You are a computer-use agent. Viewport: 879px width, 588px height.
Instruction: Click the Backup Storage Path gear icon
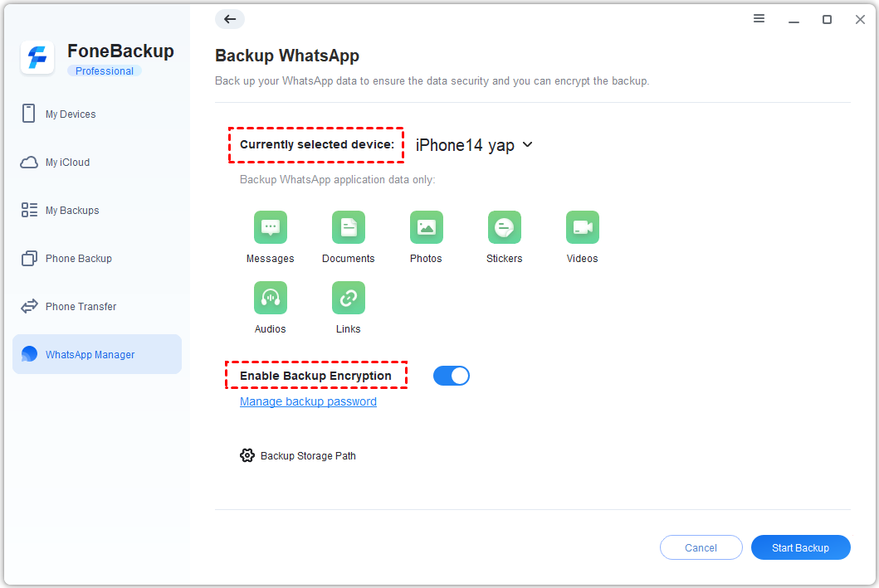click(x=247, y=455)
